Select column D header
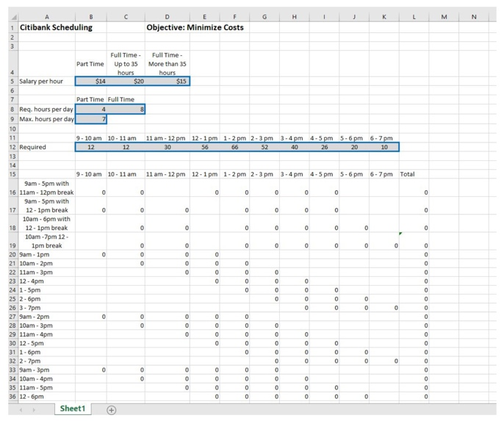The height and width of the screenshot is (421, 504). 168,17
